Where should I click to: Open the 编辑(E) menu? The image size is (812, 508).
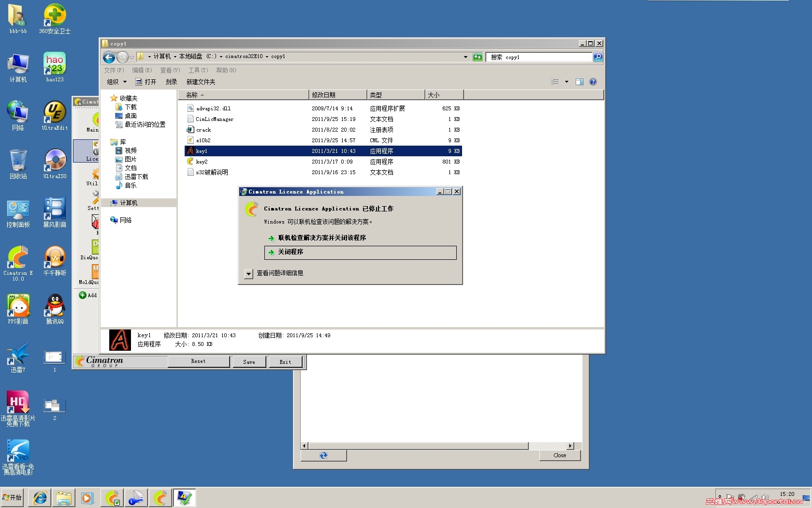142,70
